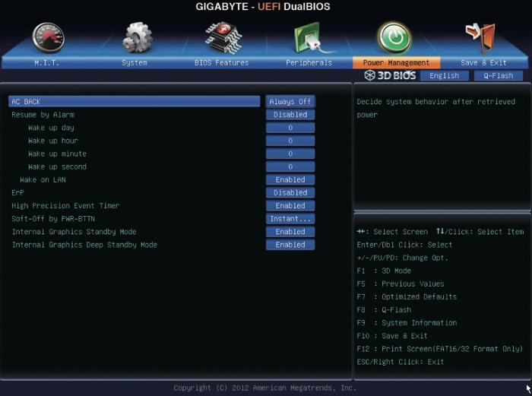Toggle the ErP Disabled setting

290,193
